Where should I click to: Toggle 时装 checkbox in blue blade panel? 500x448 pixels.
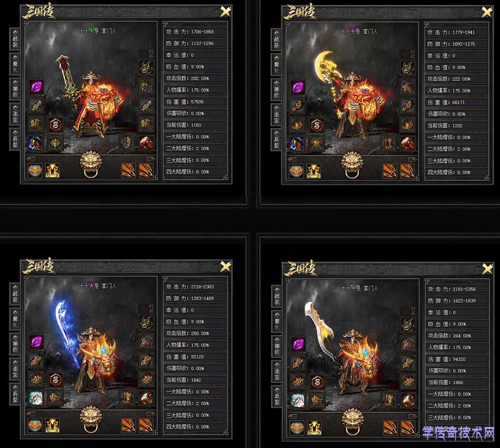pyautogui.click(x=143, y=309)
